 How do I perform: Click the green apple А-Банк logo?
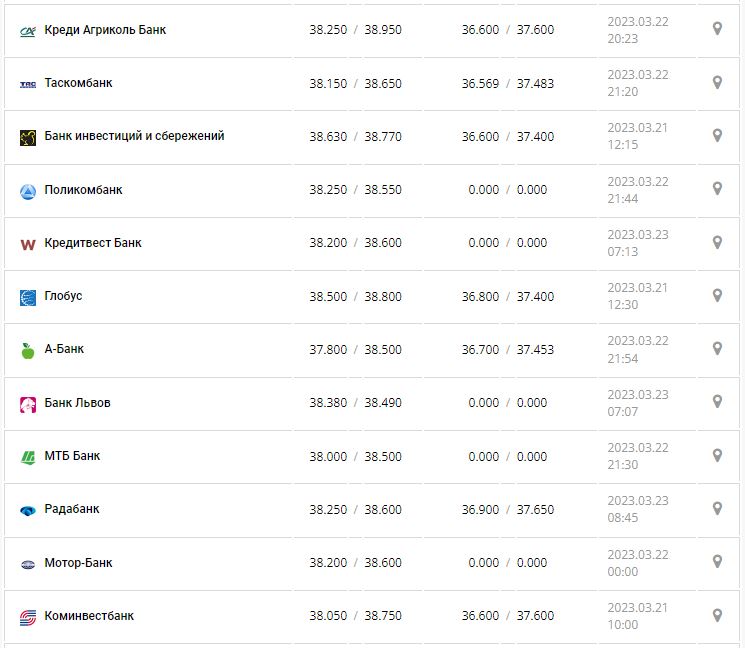point(28,351)
